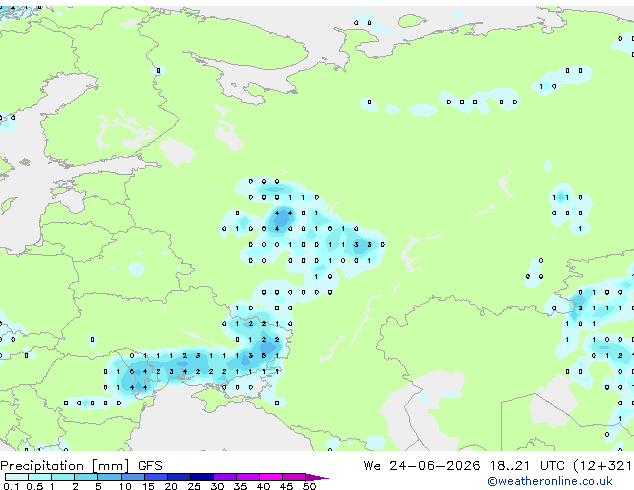Image resolution: width=634 pixels, height=490 pixels.
Task: Pick the 40–45 mm magenta legend swatch
Action: pyautogui.click(x=271, y=477)
